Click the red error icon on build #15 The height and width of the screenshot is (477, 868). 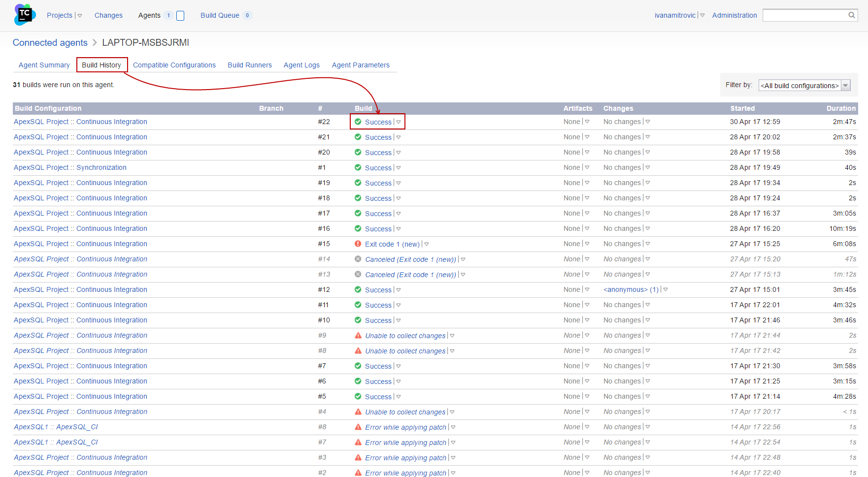coord(358,244)
